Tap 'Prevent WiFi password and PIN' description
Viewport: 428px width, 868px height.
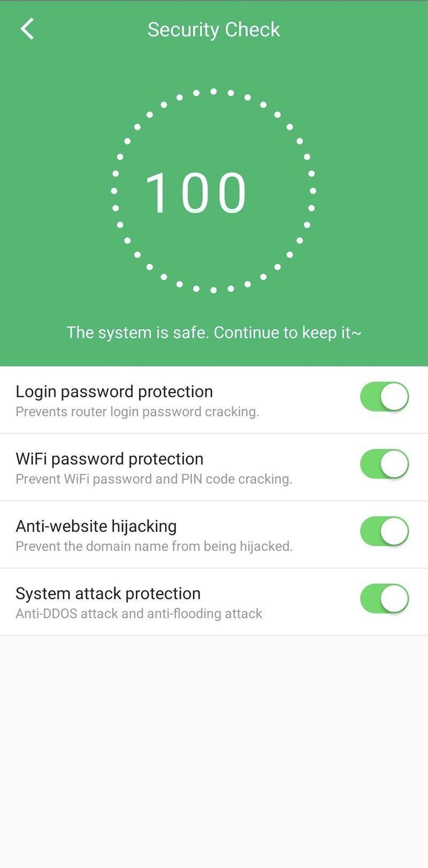pyautogui.click(x=154, y=479)
